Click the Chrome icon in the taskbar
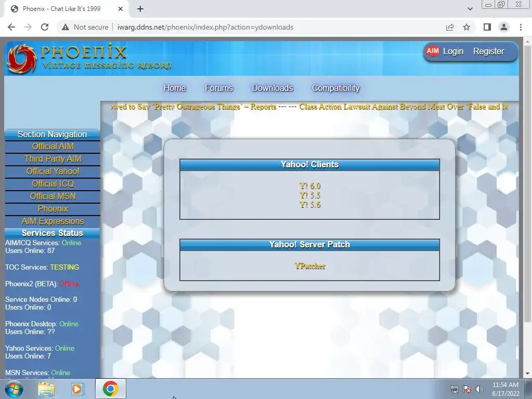This screenshot has height=399, width=532. [x=111, y=389]
